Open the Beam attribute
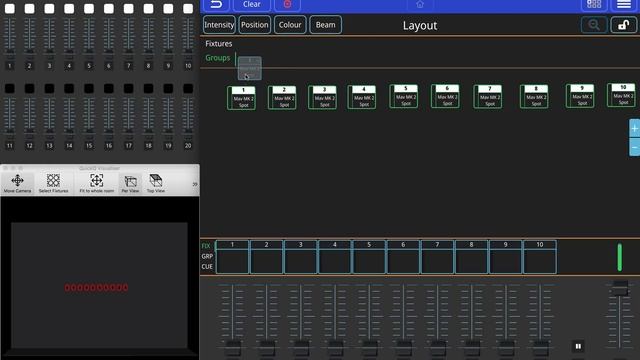 (325, 25)
